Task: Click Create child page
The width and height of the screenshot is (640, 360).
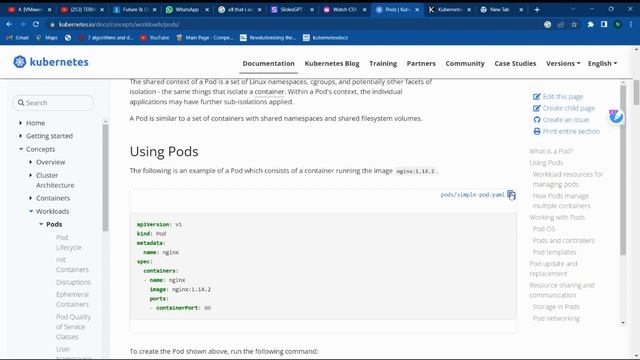Action: pyautogui.click(x=564, y=108)
